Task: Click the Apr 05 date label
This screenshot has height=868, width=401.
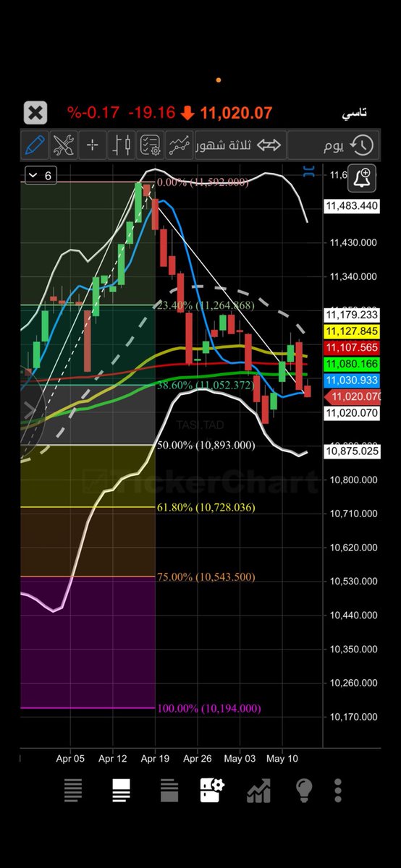Action: click(x=70, y=759)
